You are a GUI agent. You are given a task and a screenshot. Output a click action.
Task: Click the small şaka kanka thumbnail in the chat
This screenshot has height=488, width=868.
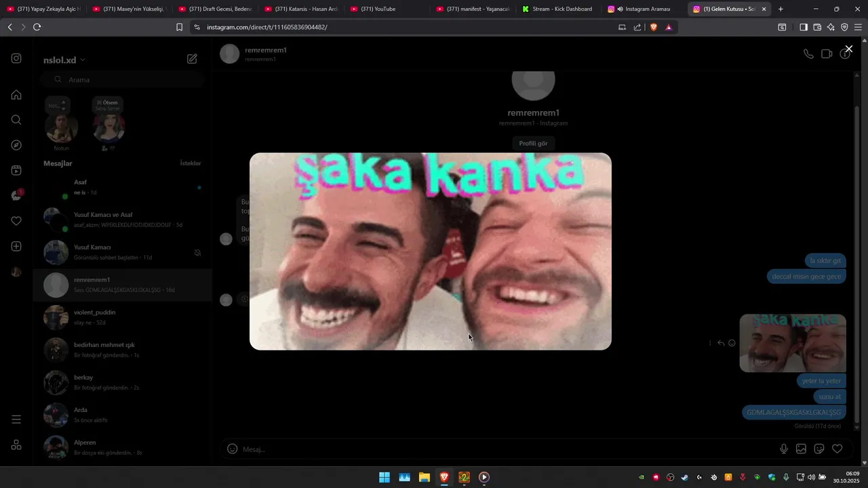pyautogui.click(x=793, y=343)
